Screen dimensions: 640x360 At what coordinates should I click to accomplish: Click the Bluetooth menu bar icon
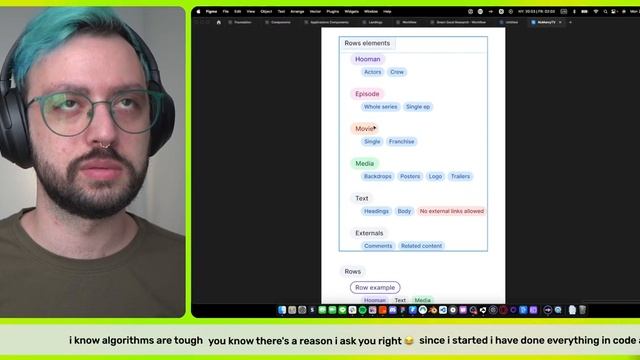pos(574,11)
